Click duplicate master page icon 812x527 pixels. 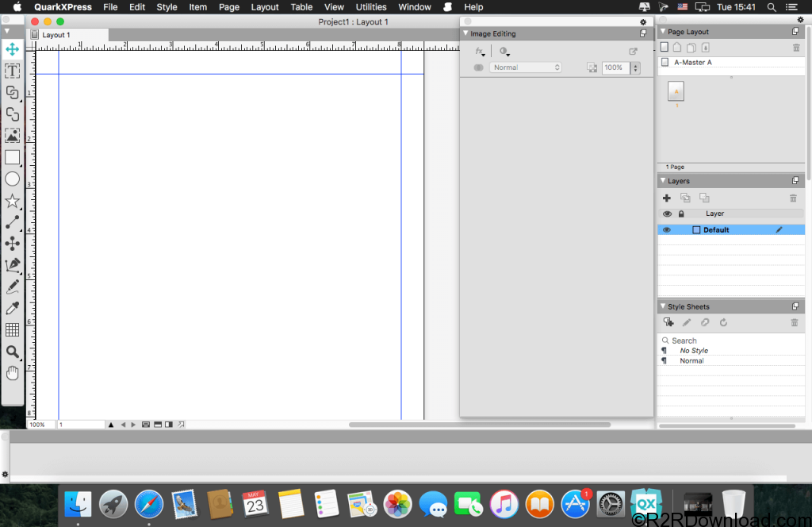point(691,48)
